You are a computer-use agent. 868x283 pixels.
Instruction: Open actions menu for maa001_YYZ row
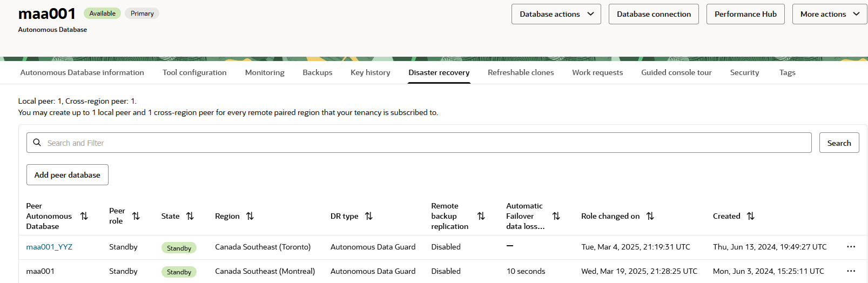click(x=851, y=247)
